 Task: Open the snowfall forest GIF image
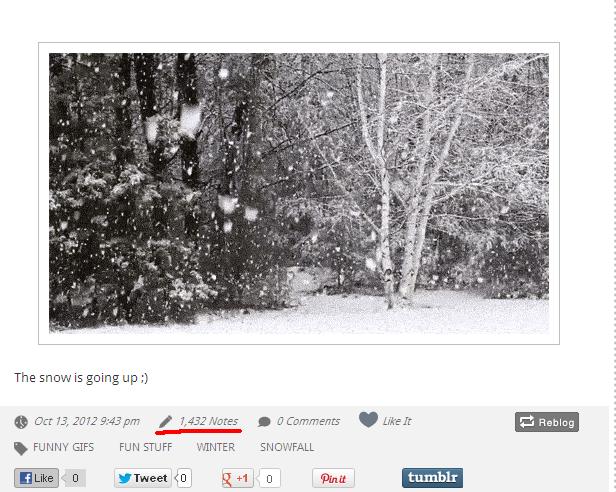coord(299,193)
